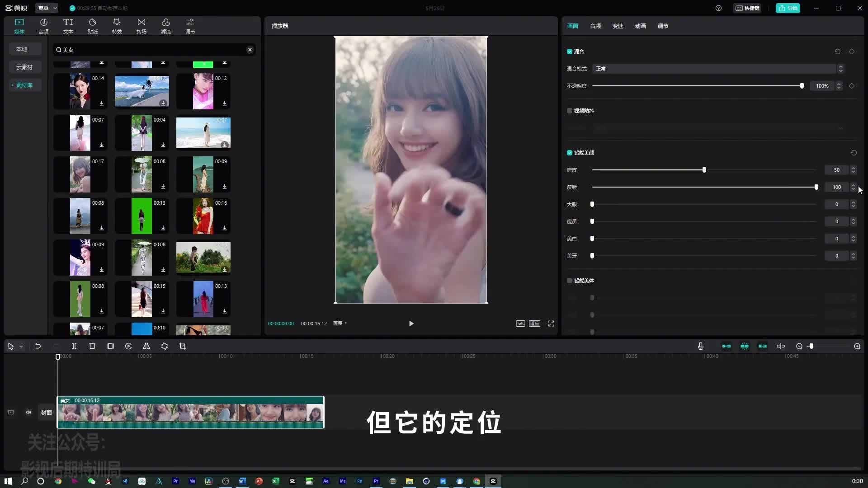Image resolution: width=868 pixels, height=488 pixels.
Task: Click the 快捷键 shortcuts button
Action: 747,8
